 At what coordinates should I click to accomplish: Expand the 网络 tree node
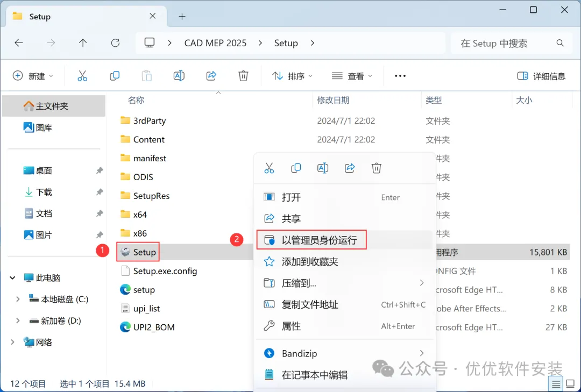point(12,342)
